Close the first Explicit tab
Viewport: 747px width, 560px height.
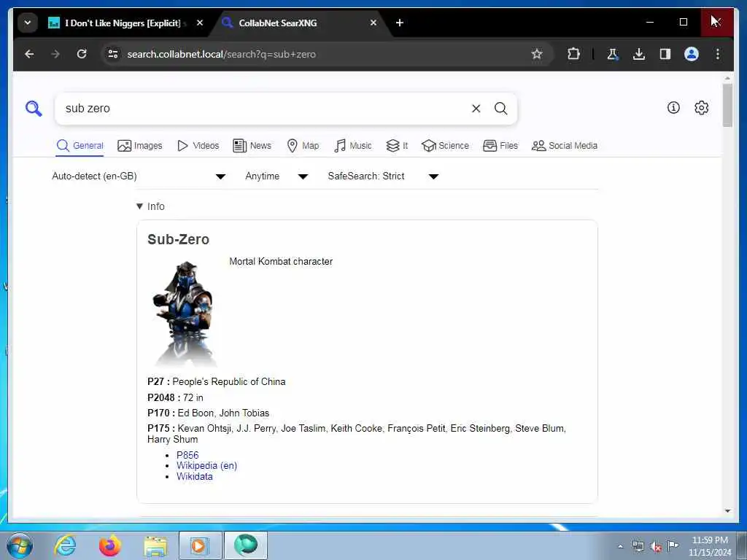tap(200, 23)
